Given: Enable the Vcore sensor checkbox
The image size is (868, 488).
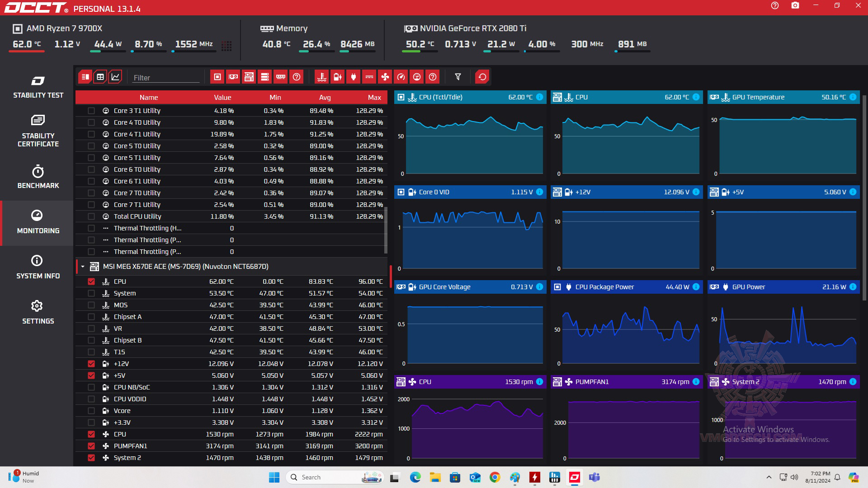Looking at the screenshot, I should [x=91, y=411].
